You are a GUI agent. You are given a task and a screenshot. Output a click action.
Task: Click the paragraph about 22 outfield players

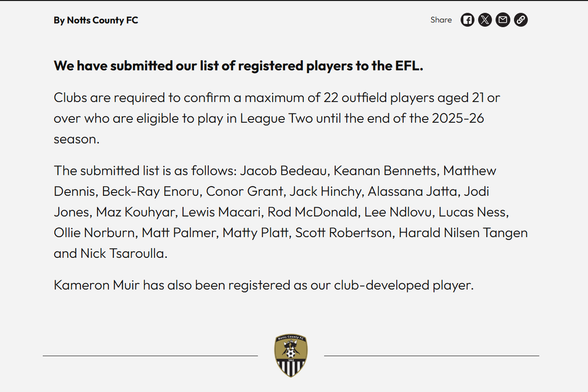[x=276, y=118]
